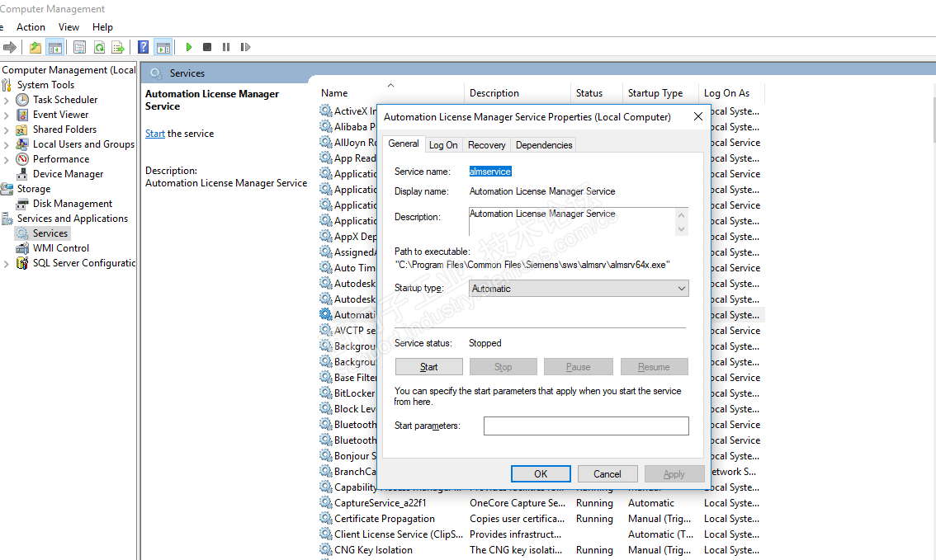Select Performance in the tree

tap(61, 159)
